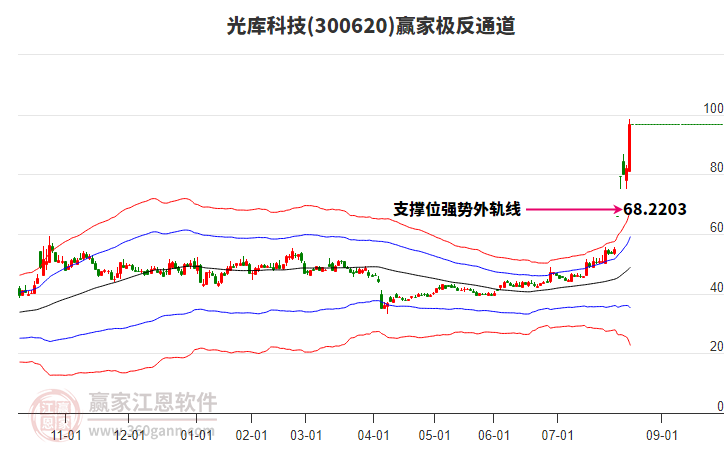The image size is (726, 450).
Task: Click the x-axis date 11-01
Action: coord(66,435)
